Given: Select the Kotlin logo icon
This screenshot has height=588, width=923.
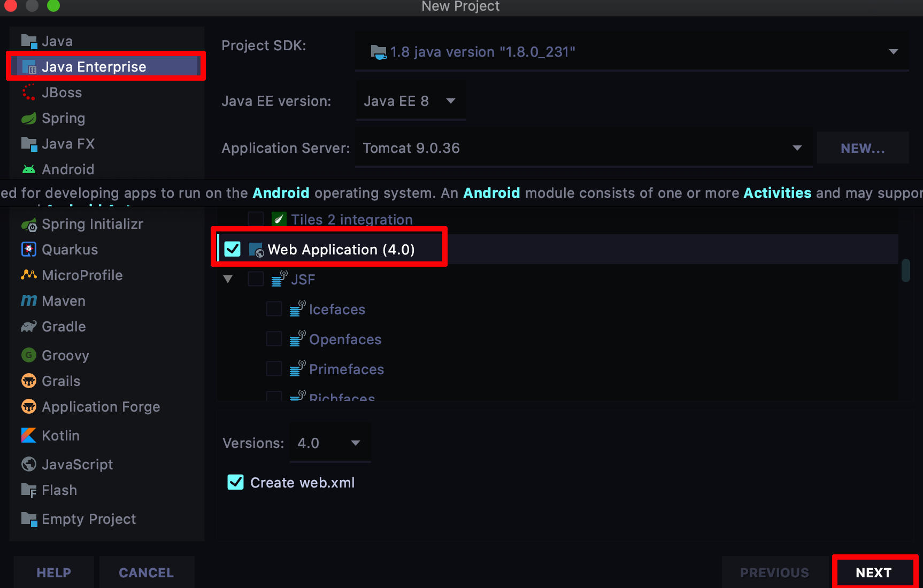Looking at the screenshot, I should pos(29,435).
